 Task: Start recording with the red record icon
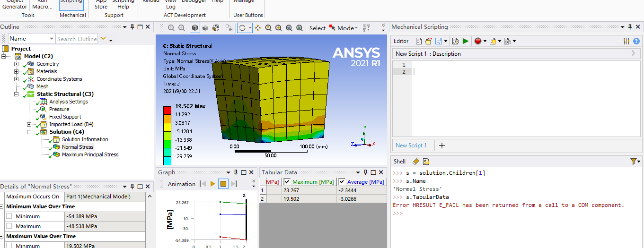point(478,41)
